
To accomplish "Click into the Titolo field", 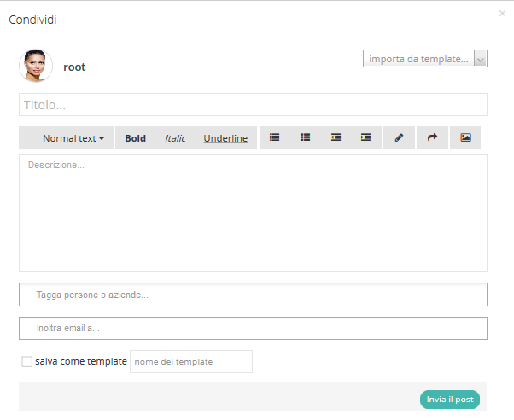I will [x=253, y=105].
